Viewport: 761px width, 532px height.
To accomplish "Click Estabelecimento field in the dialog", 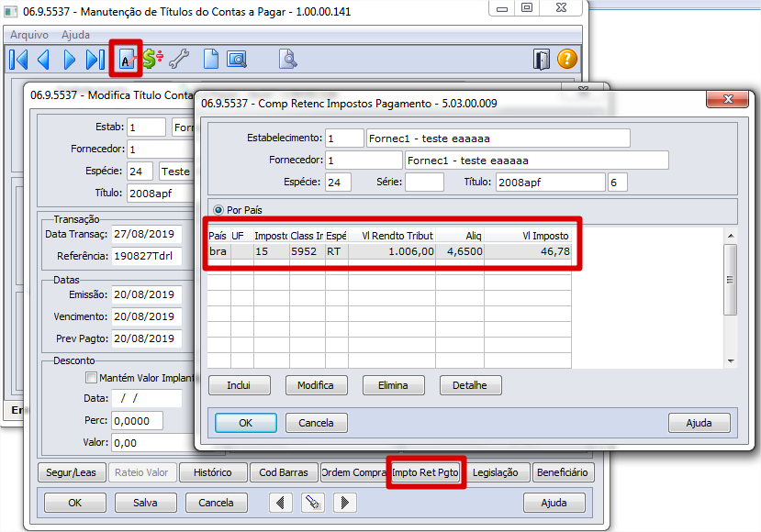I will (x=344, y=139).
